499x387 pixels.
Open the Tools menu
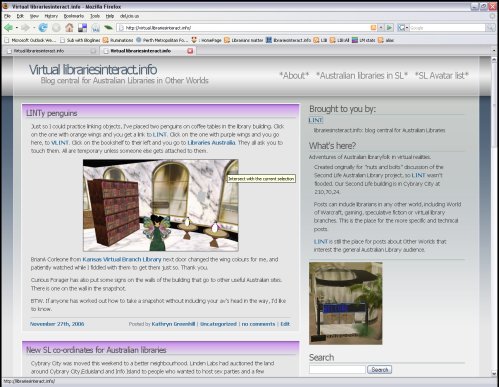(95, 16)
